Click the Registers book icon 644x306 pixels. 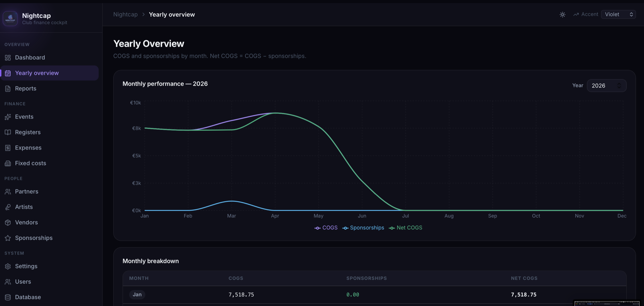click(x=8, y=132)
